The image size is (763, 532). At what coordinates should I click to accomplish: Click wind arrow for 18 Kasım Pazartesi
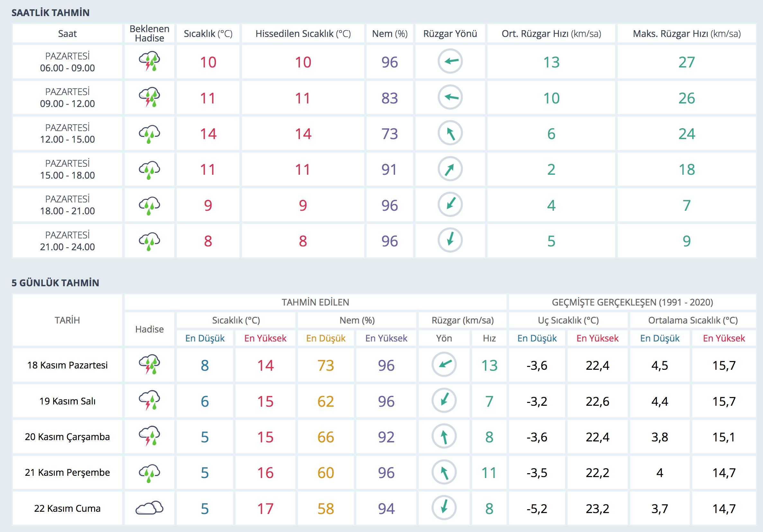click(x=444, y=365)
